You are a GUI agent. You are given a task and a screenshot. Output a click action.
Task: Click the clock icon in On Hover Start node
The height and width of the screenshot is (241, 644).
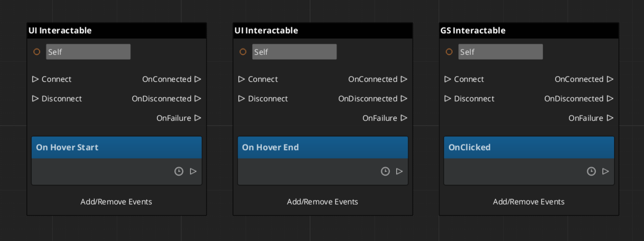pos(178,171)
